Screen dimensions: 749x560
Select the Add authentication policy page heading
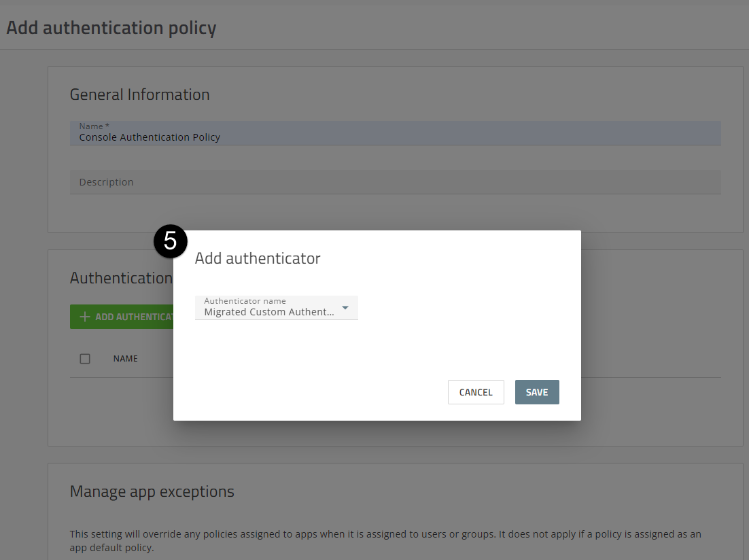[112, 27]
